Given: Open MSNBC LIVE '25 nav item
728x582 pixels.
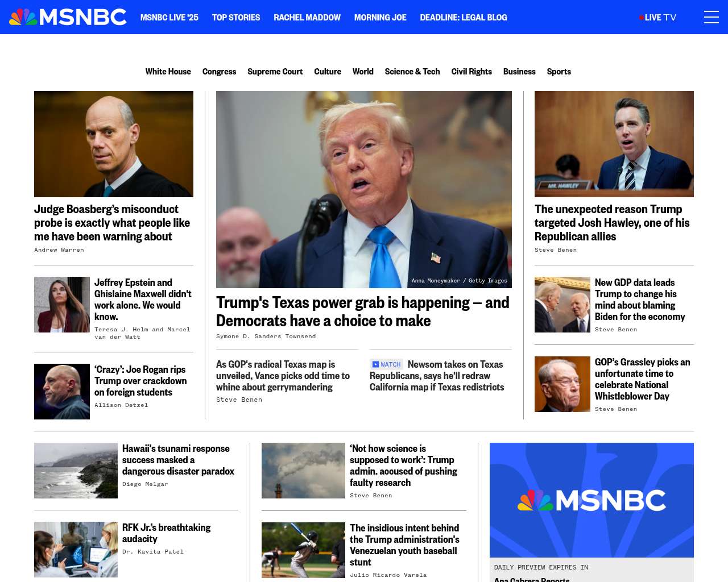Looking at the screenshot, I should [x=169, y=18].
